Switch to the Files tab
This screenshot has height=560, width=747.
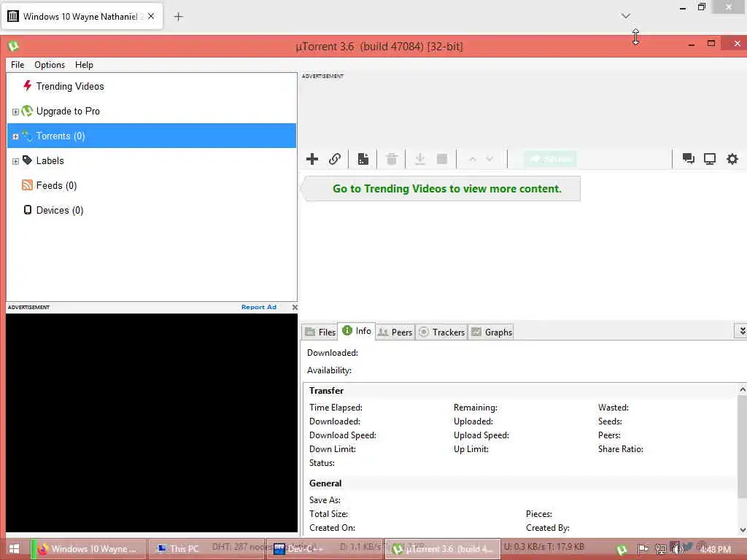click(x=320, y=332)
